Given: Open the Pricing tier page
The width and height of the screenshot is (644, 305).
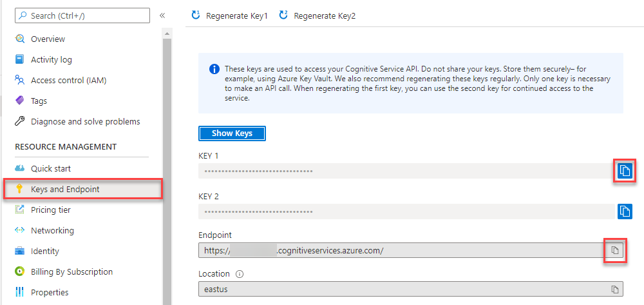Looking at the screenshot, I should click(43, 210).
